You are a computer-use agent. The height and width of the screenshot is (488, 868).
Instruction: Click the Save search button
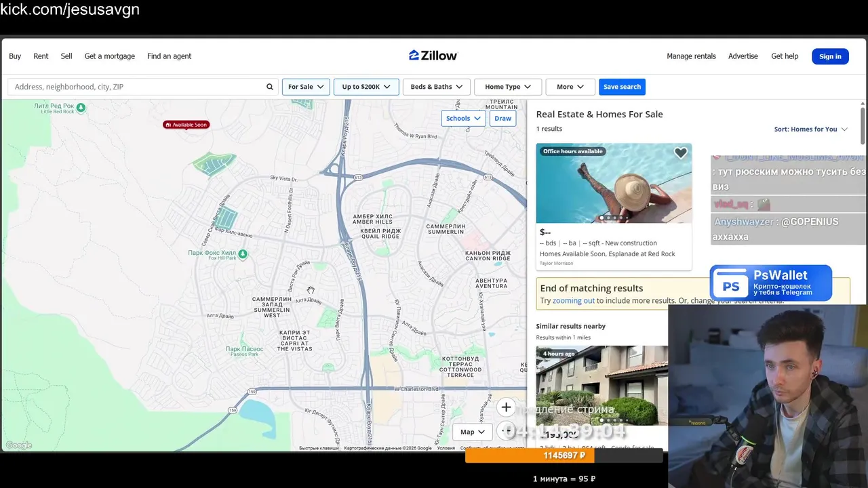[622, 87]
